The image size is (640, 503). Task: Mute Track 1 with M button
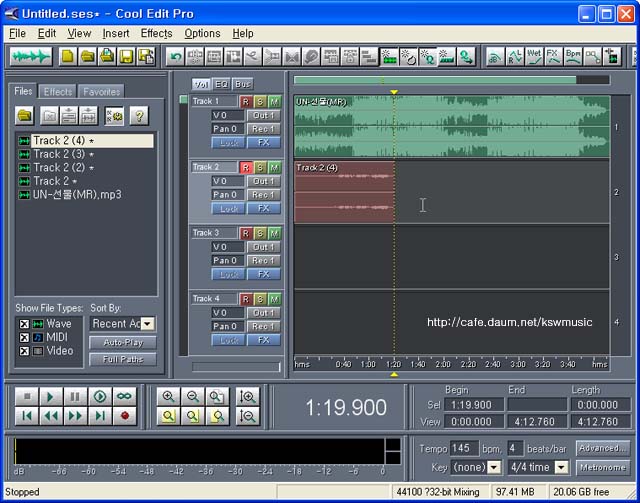[274, 102]
